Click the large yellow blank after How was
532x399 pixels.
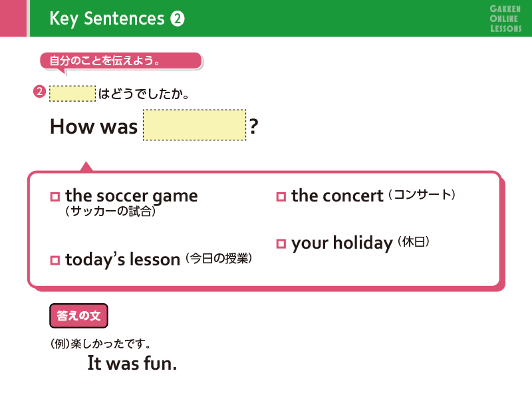(x=194, y=125)
